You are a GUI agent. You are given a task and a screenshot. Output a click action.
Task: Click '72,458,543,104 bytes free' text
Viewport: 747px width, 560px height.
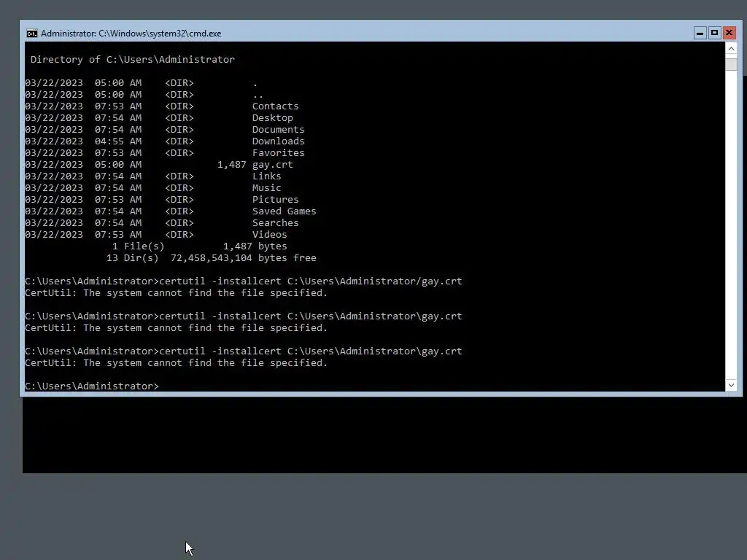click(x=244, y=257)
